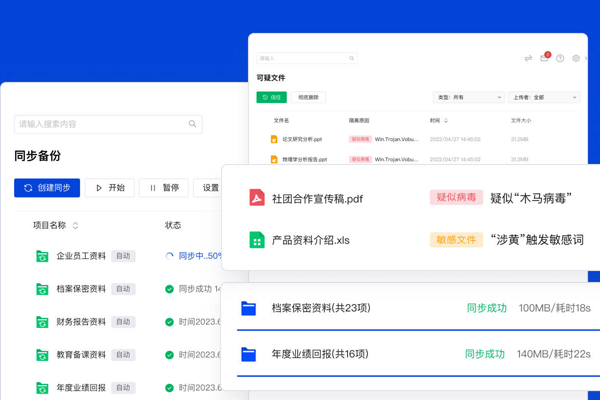Expand the 类型: 所有 dropdown
Viewport: 600px width, 400px height.
pos(468,98)
